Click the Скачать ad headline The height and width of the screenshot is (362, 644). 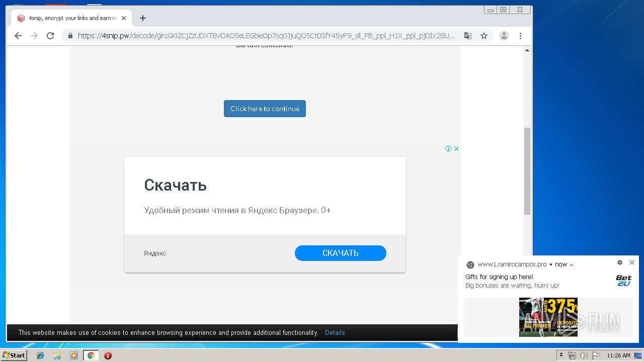click(175, 185)
